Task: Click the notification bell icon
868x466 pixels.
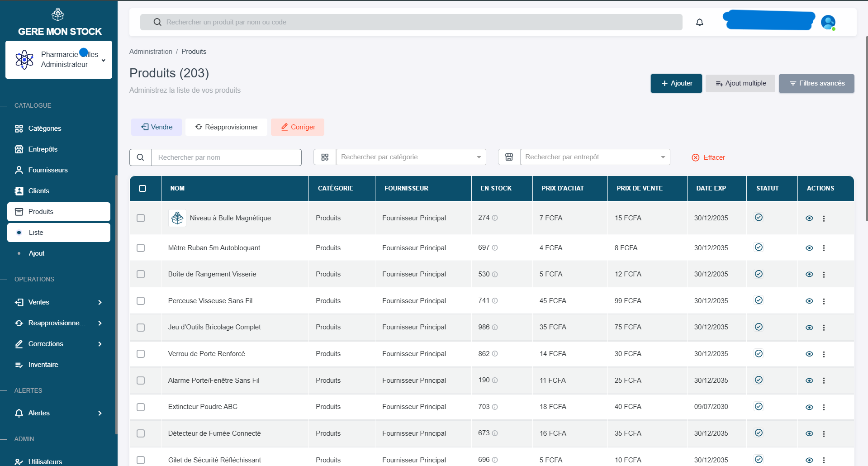Action: point(699,22)
